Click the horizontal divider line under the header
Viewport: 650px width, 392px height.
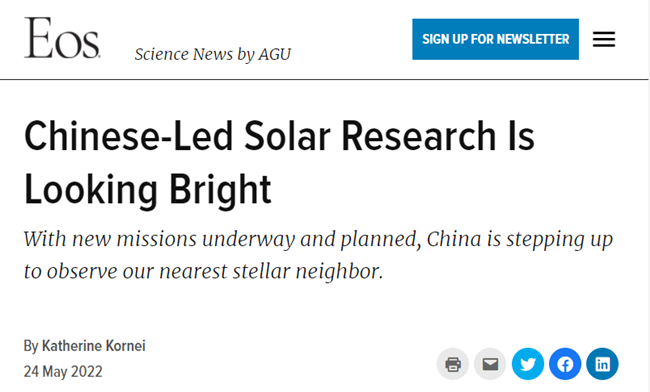[324, 79]
